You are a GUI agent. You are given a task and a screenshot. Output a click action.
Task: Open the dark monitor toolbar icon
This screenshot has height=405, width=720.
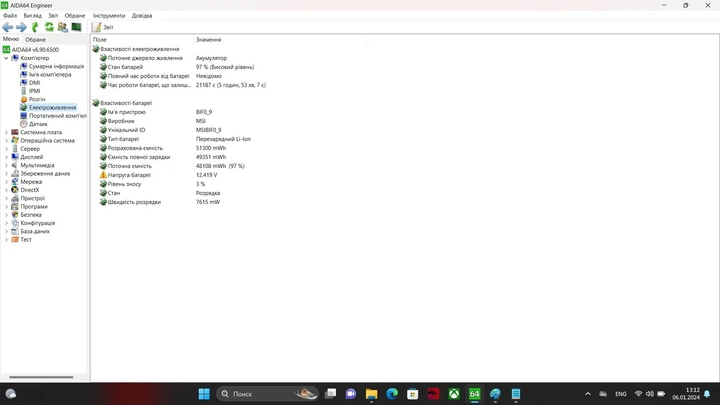[76, 27]
